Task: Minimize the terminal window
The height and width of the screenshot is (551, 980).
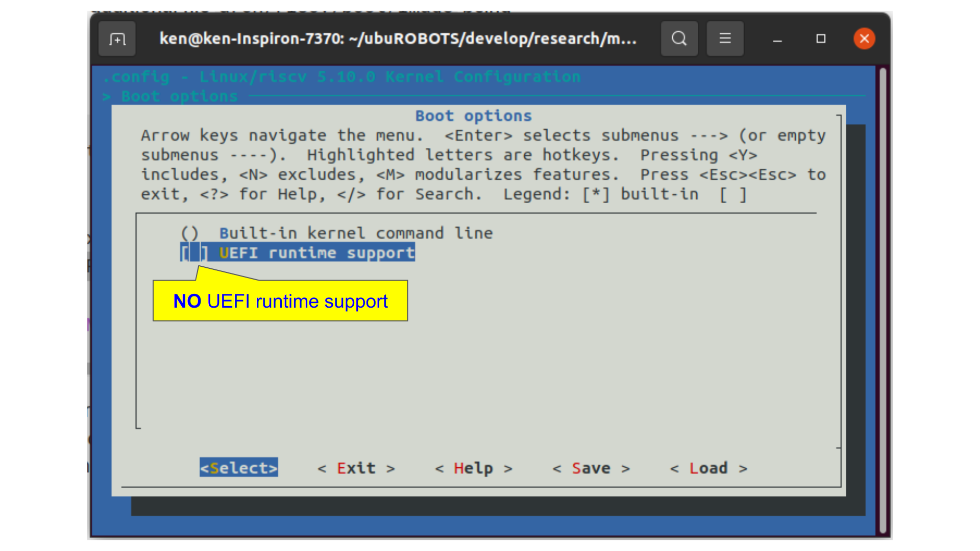Action: [x=777, y=38]
